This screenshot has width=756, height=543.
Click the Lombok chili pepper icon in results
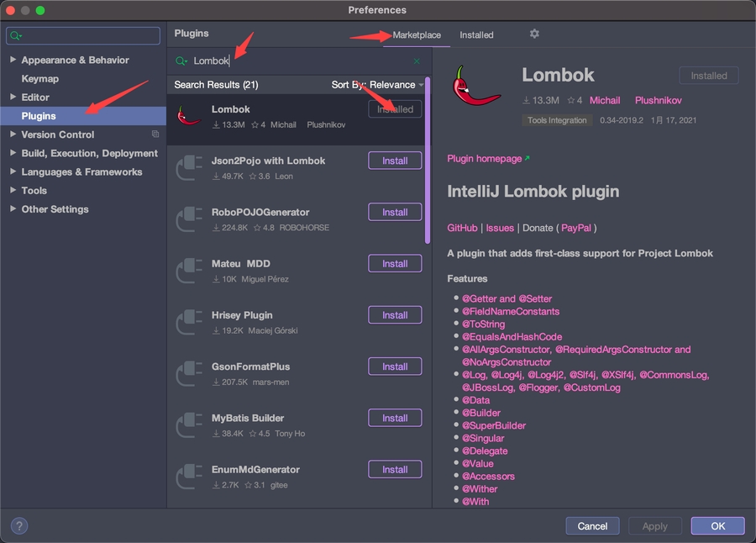pos(189,116)
